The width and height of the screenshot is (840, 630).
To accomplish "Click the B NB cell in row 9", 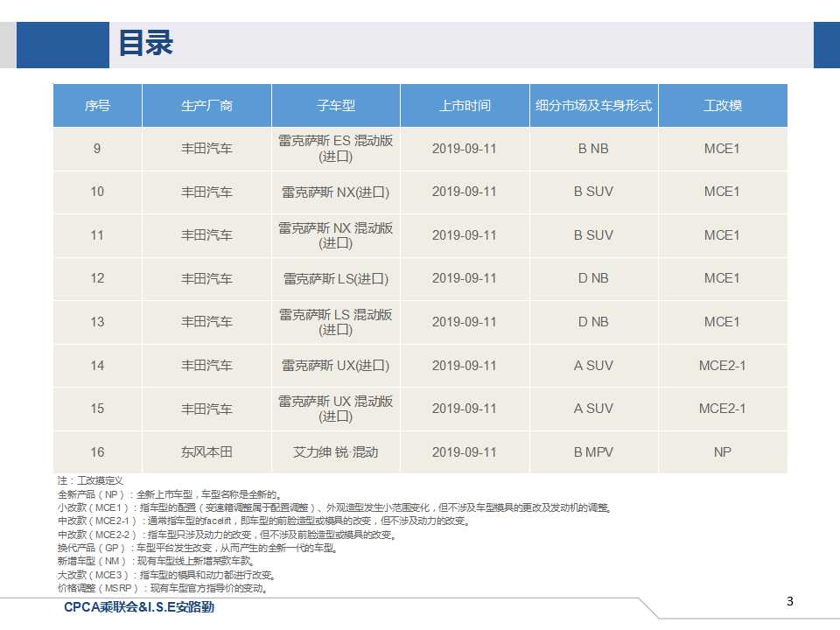I will pos(593,149).
